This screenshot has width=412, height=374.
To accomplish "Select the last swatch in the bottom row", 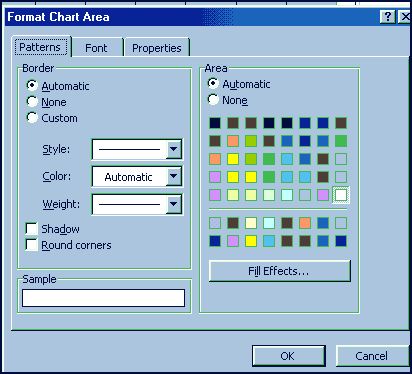I will [x=341, y=241].
